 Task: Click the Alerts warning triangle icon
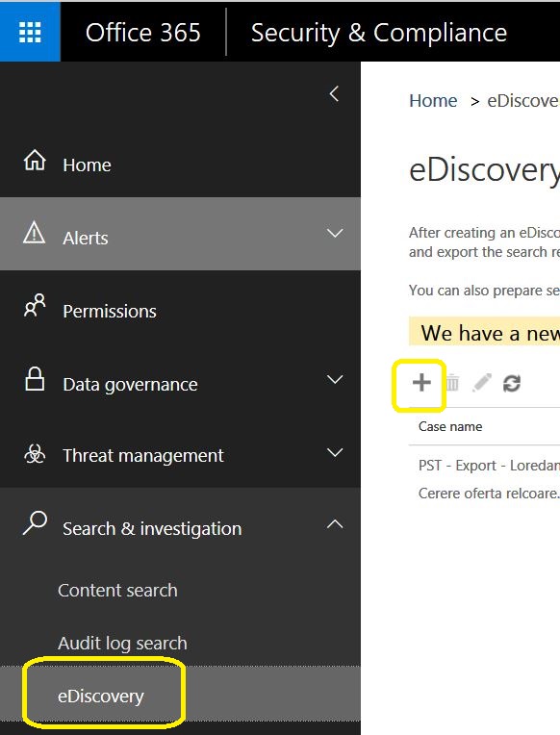[35, 233]
